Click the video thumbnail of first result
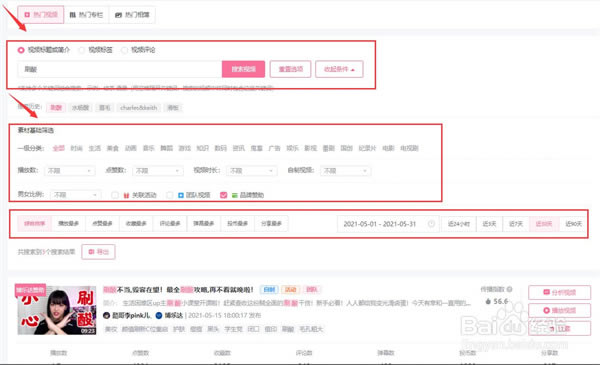 pyautogui.click(x=57, y=310)
